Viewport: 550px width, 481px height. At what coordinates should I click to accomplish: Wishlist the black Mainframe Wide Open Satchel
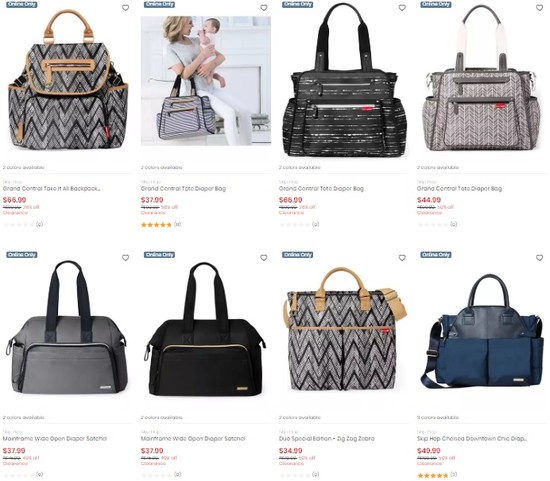coord(263,258)
